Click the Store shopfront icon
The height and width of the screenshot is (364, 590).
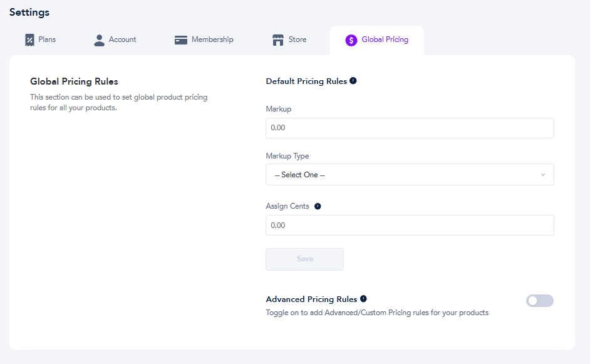(x=278, y=40)
